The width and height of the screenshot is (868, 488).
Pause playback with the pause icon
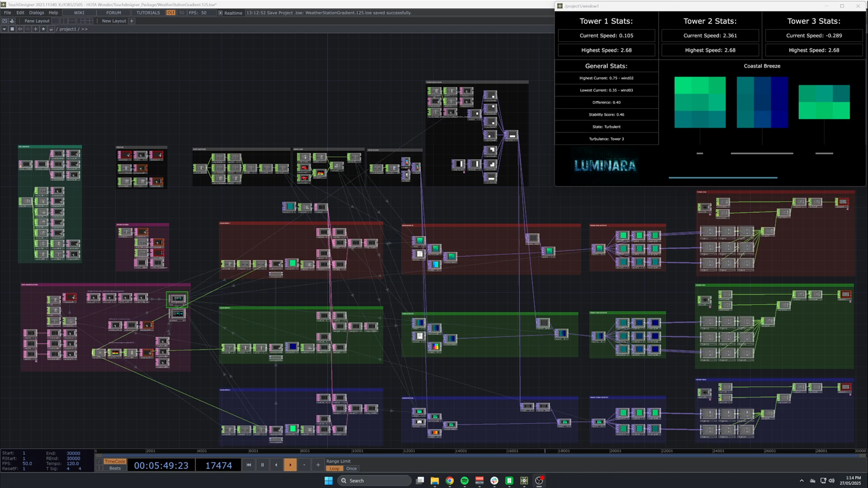pyautogui.click(x=262, y=465)
